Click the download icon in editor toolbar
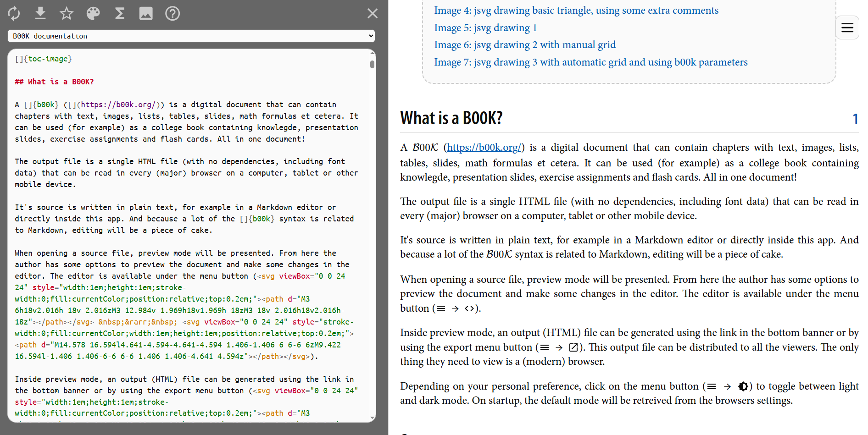 40,14
